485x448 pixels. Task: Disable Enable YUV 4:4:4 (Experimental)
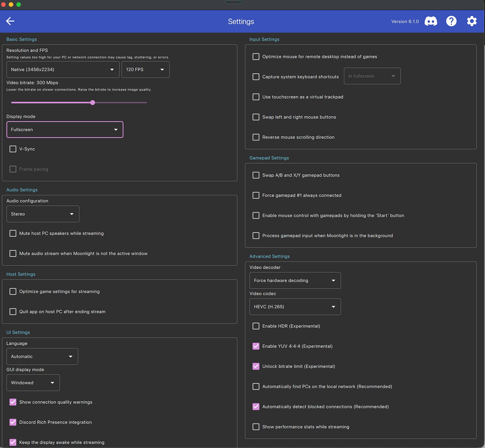[x=256, y=346]
